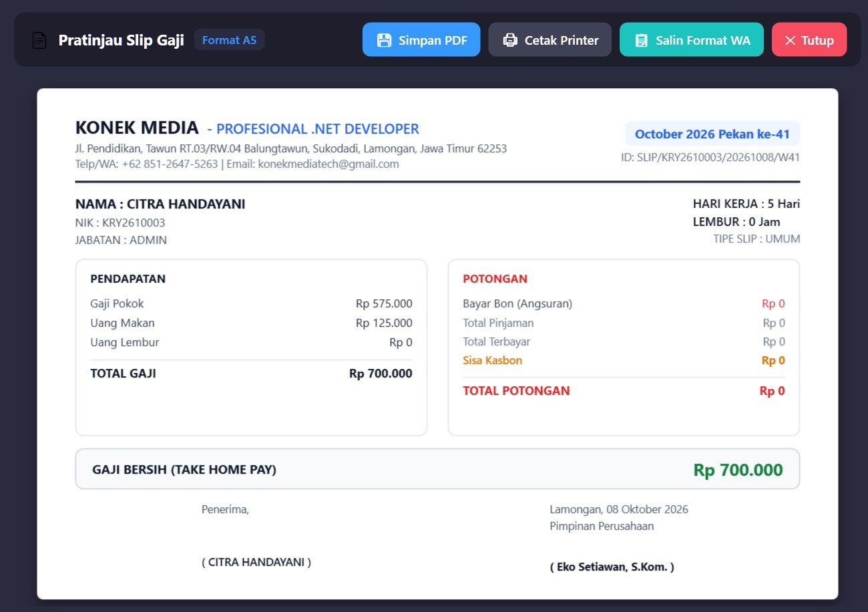
Task: Click the Rp 0 value of Bayar Bon
Action: click(774, 303)
